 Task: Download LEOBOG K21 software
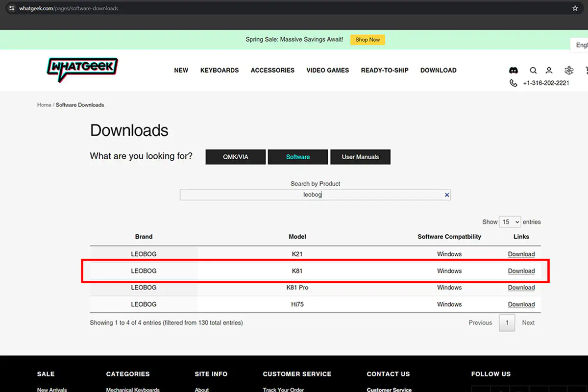point(521,254)
